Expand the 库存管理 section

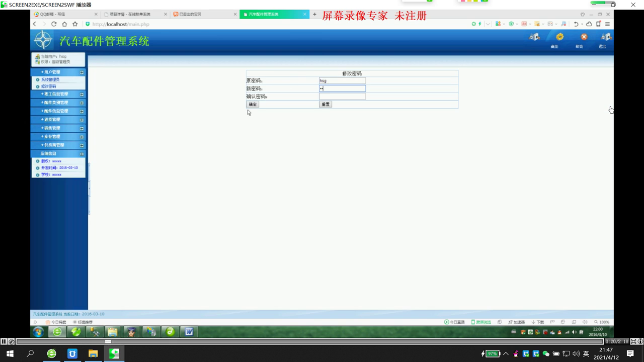pos(58,137)
